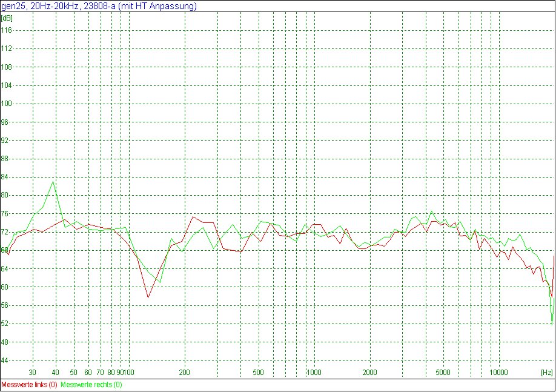
Task: Click the green curve's peak near 40 Hz
Action: coord(53,182)
